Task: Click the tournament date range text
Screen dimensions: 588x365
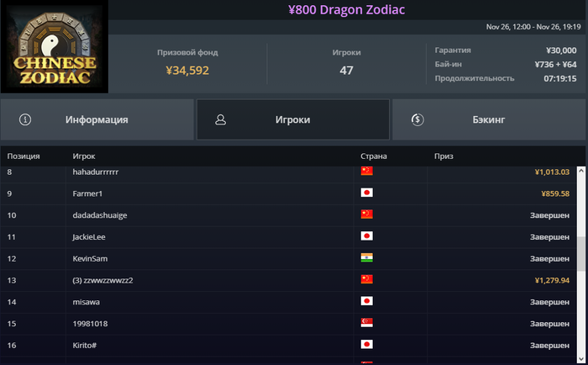Action: [533, 27]
